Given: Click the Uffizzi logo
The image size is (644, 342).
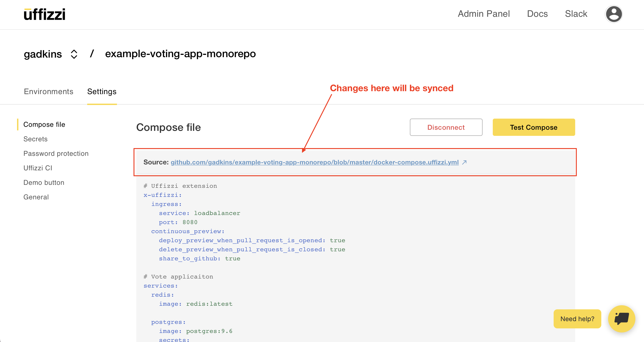Looking at the screenshot, I should click(x=45, y=14).
